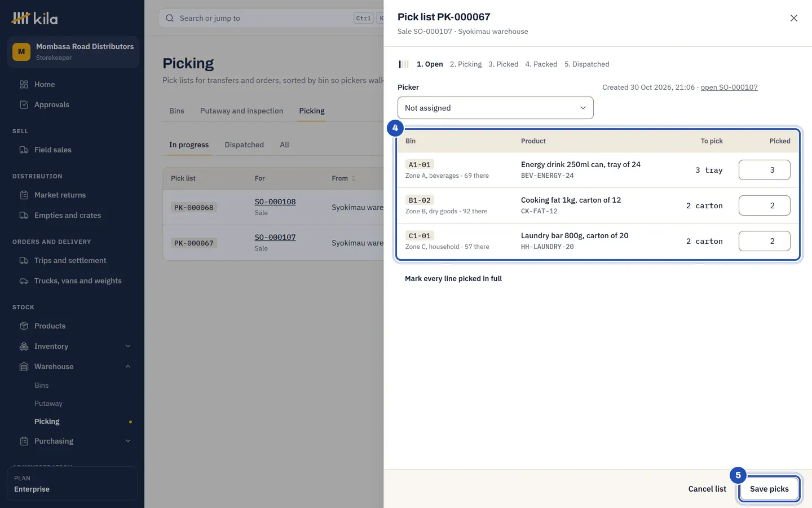
Task: Click the PK-000068 pick list row
Action: 273,207
